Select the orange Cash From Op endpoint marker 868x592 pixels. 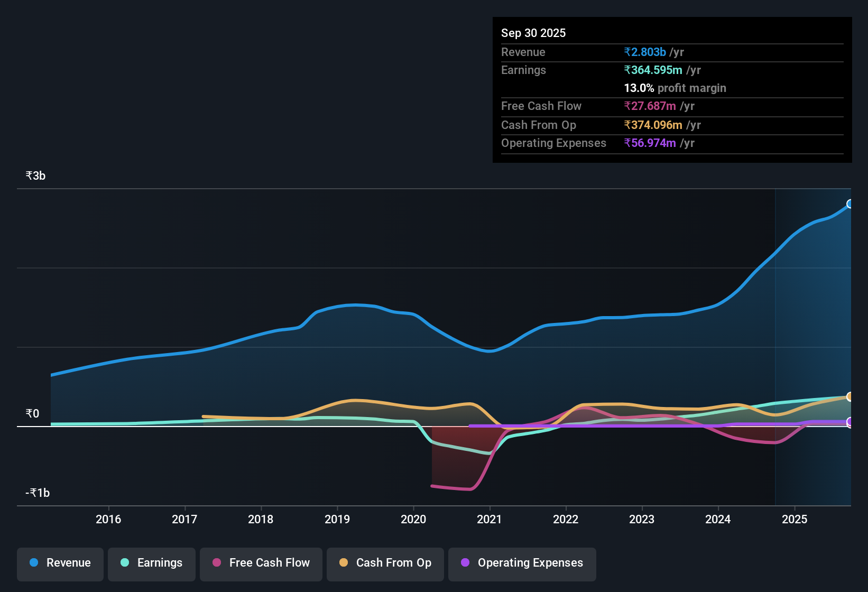[850, 396]
